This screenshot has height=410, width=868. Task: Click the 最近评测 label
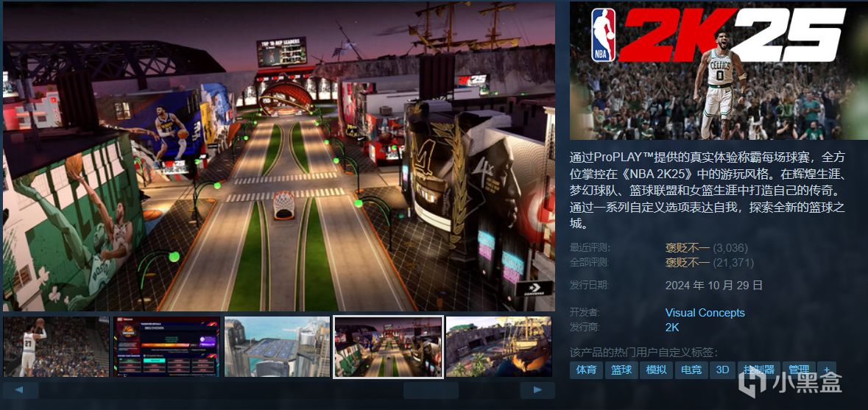(590, 248)
